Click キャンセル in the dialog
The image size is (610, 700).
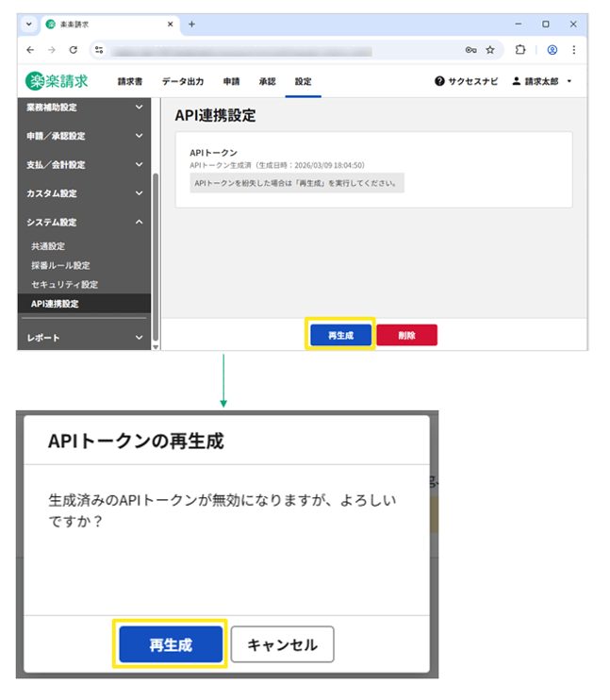click(x=282, y=644)
